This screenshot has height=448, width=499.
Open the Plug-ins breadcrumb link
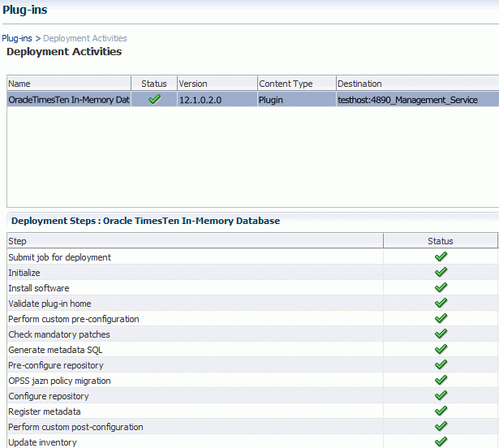(x=17, y=38)
